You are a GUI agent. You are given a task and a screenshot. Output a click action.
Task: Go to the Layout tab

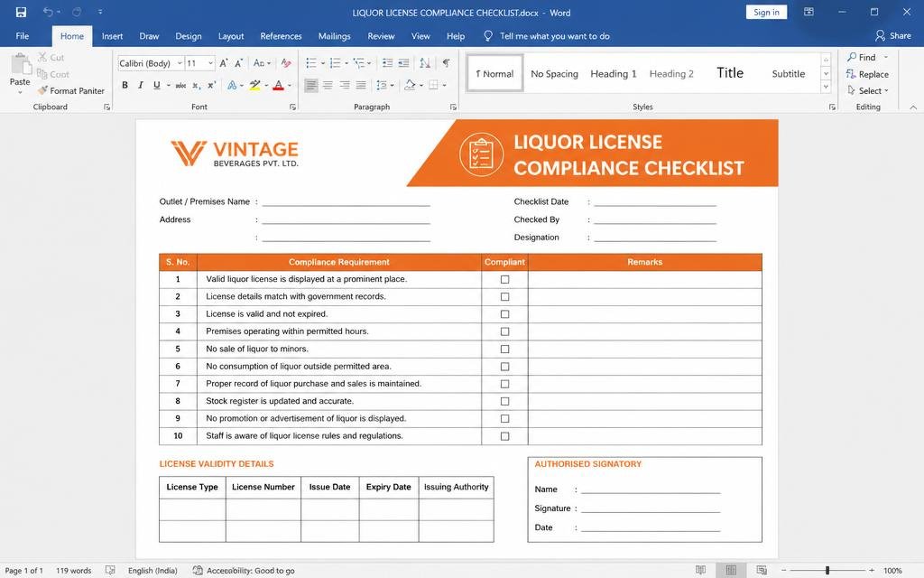click(230, 36)
